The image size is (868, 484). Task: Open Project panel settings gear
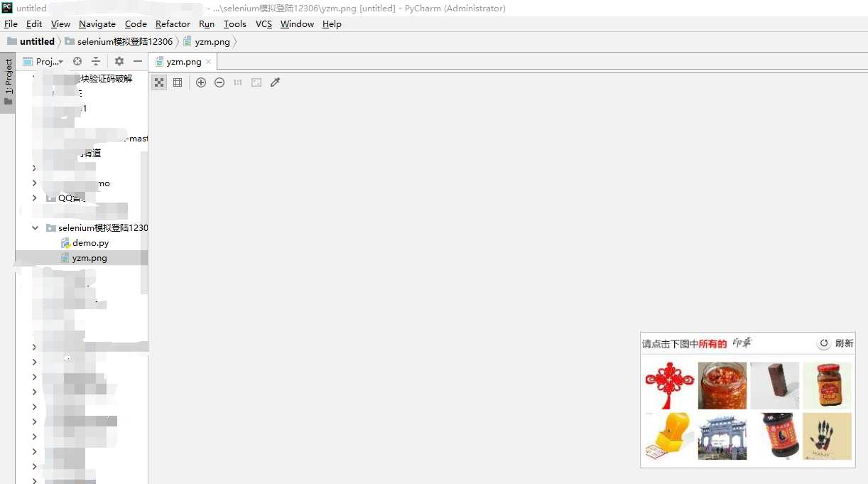coord(119,61)
